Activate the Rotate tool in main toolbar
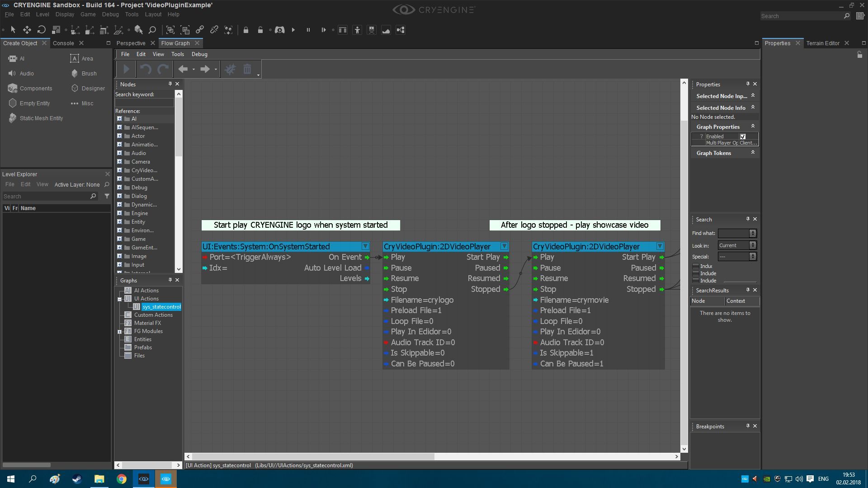Viewport: 868px width, 488px height. (41, 30)
